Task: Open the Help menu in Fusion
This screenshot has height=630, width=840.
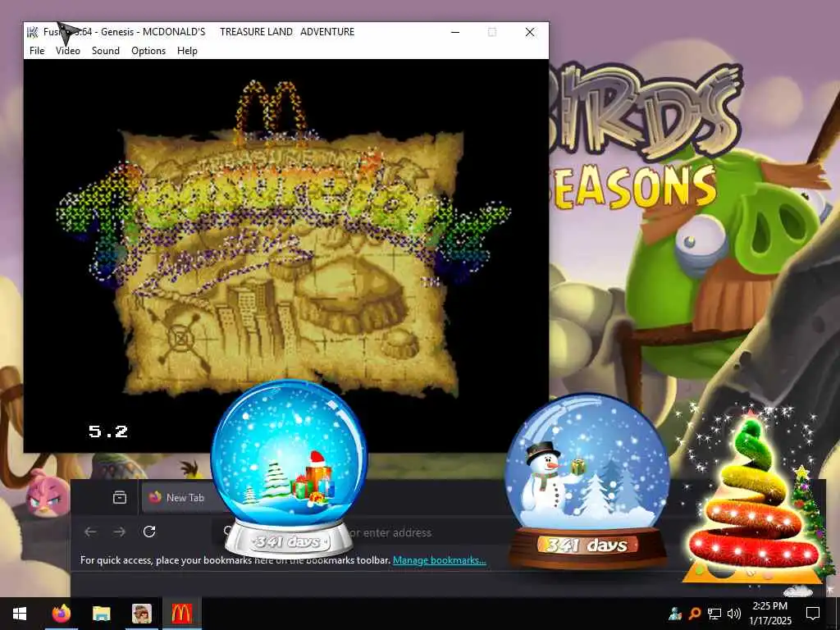Action: tap(188, 51)
